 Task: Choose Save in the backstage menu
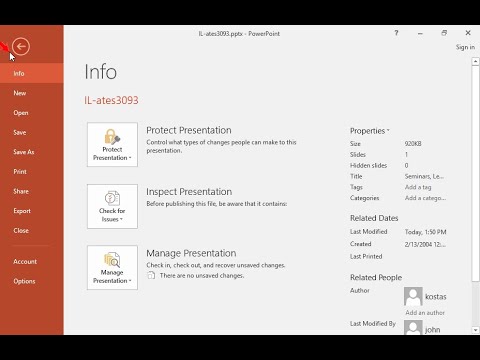(x=32, y=132)
